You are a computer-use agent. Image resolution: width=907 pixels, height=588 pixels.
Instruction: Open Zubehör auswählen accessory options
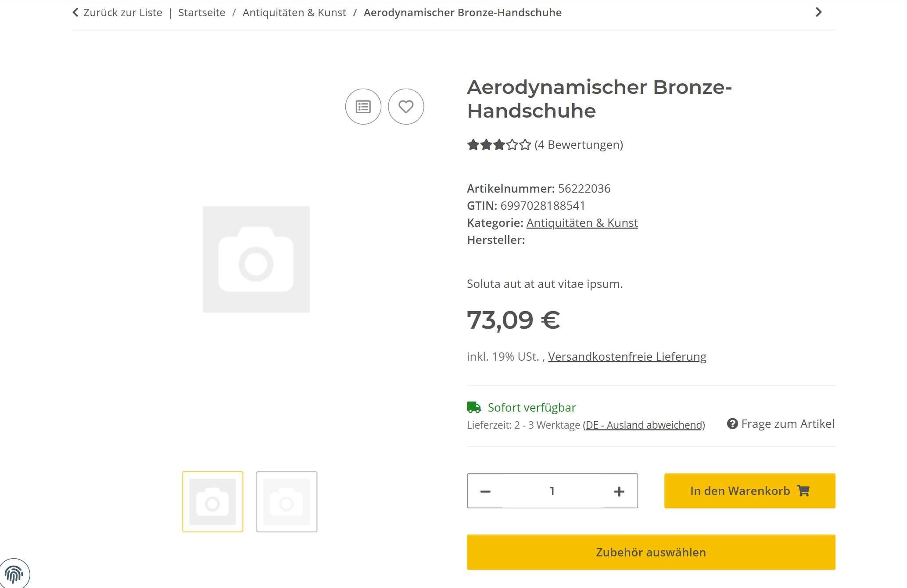click(x=651, y=552)
